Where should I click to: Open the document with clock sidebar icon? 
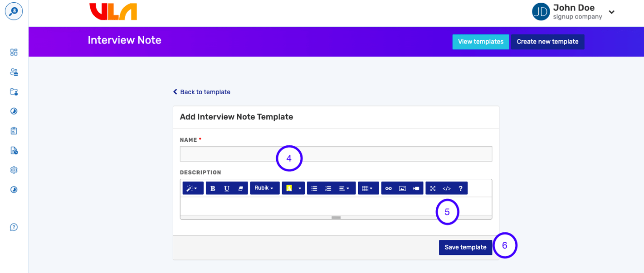tap(14, 150)
